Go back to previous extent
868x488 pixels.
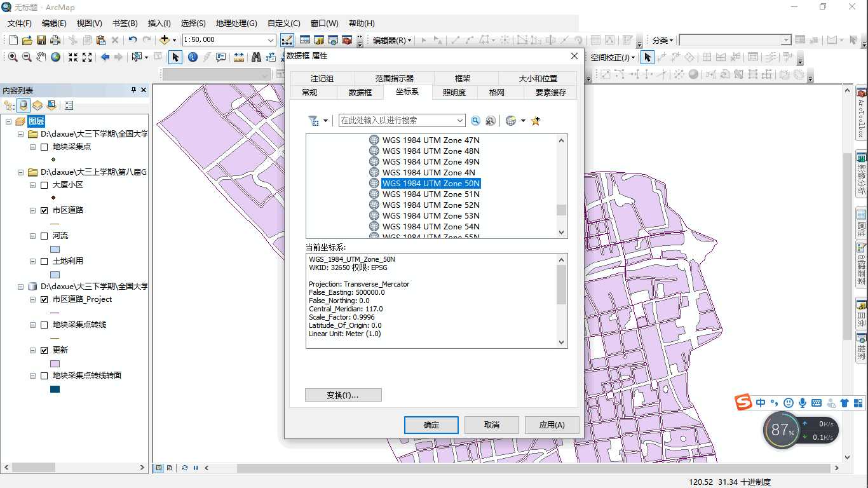pos(105,57)
